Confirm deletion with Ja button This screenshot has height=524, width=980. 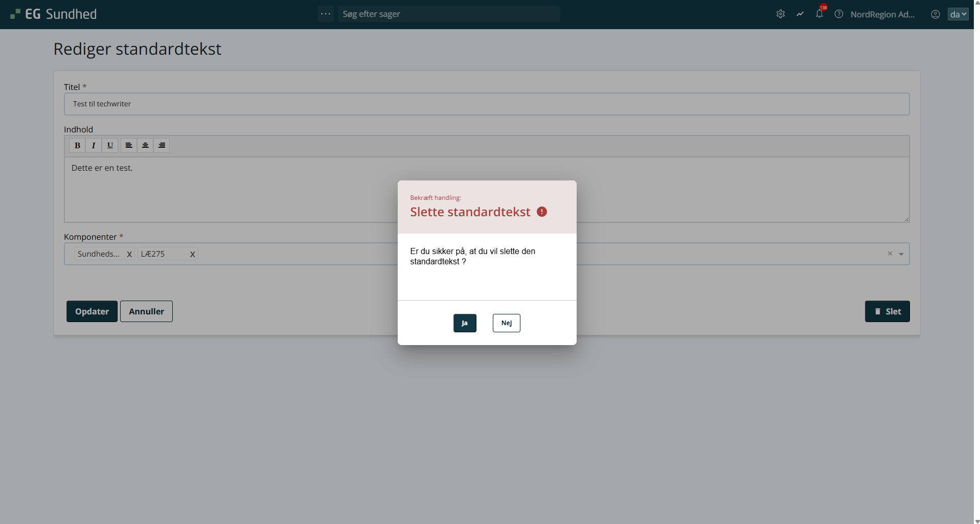tap(465, 323)
